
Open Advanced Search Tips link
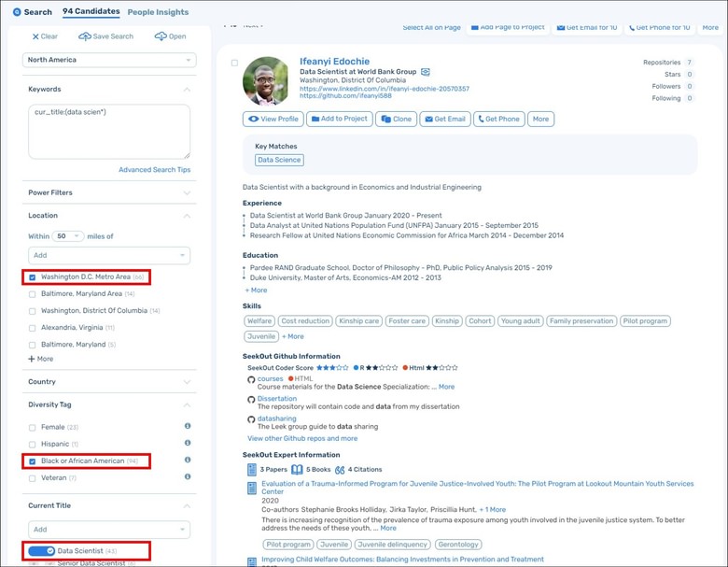[x=154, y=170]
